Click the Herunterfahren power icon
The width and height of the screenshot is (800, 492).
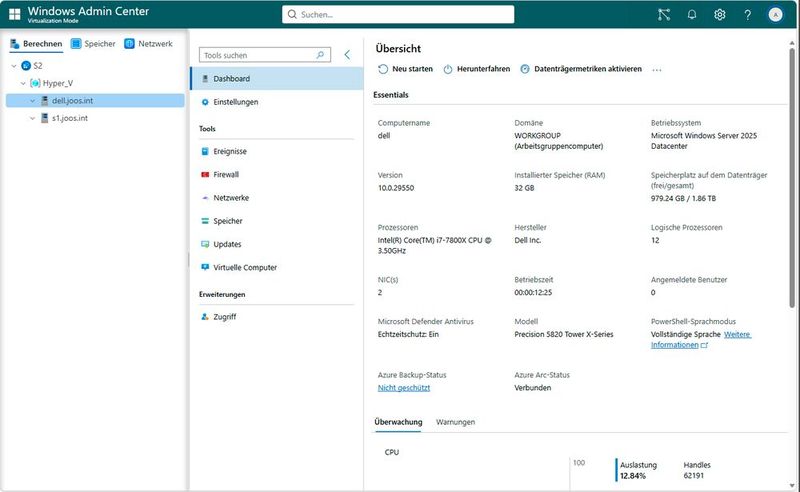[447, 69]
